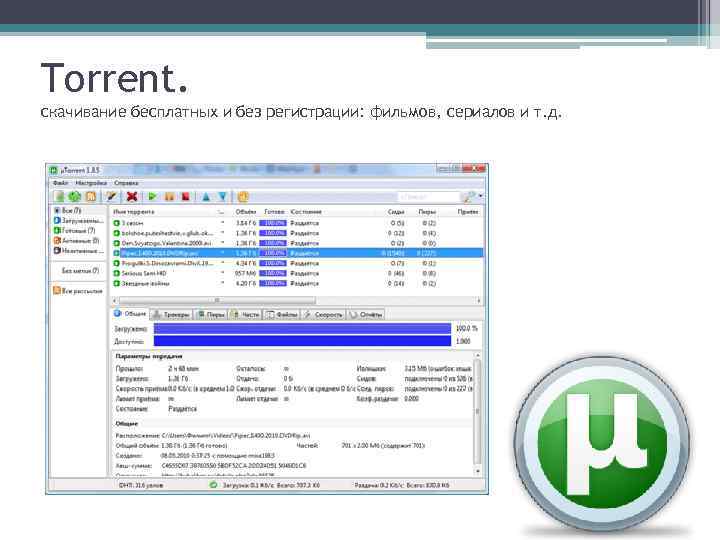Sort by Сиды column header

[x=396, y=212]
